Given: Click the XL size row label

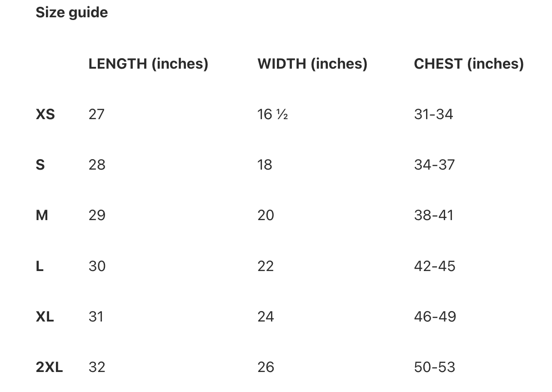Looking at the screenshot, I should click(45, 317).
